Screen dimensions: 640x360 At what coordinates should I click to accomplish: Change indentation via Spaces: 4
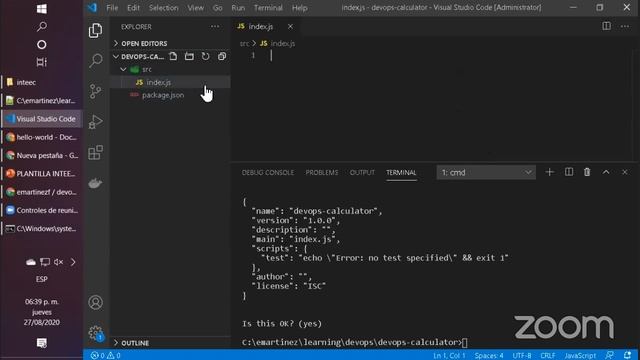point(489,356)
